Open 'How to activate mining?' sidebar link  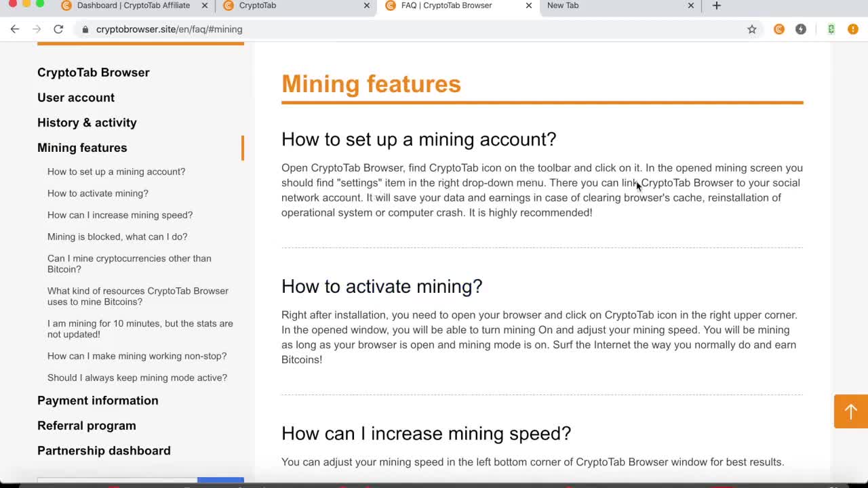click(98, 193)
